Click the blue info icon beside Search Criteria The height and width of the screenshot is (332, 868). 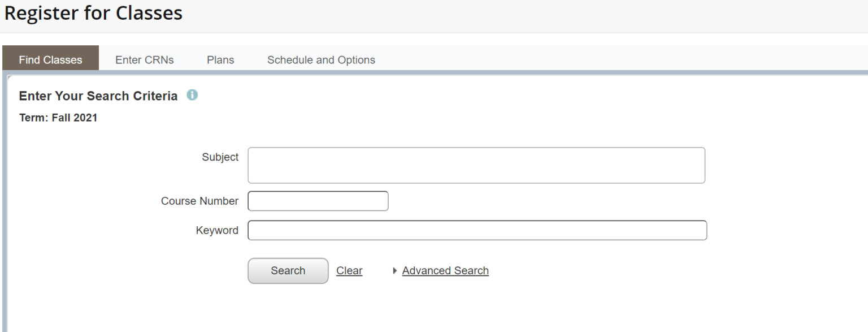(x=192, y=95)
